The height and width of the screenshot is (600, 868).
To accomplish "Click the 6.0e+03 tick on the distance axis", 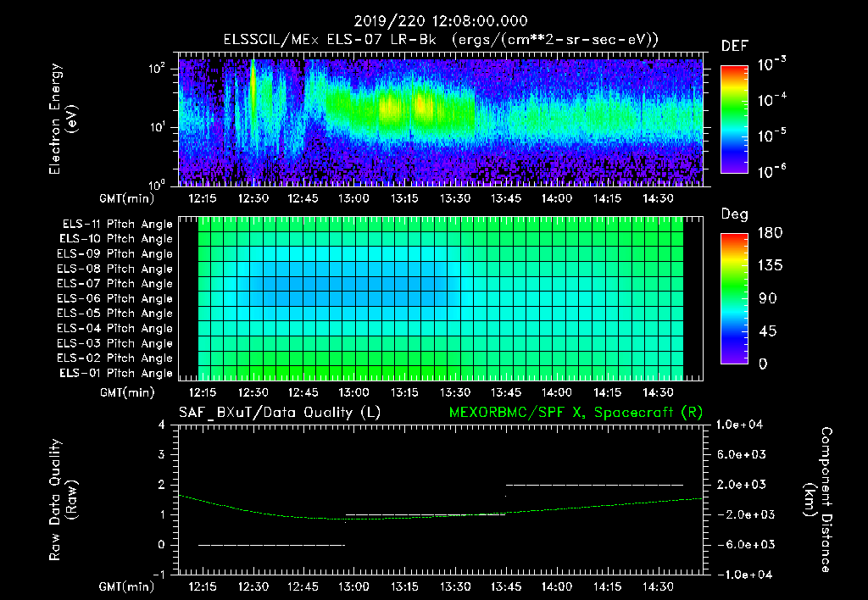I will (x=741, y=454).
